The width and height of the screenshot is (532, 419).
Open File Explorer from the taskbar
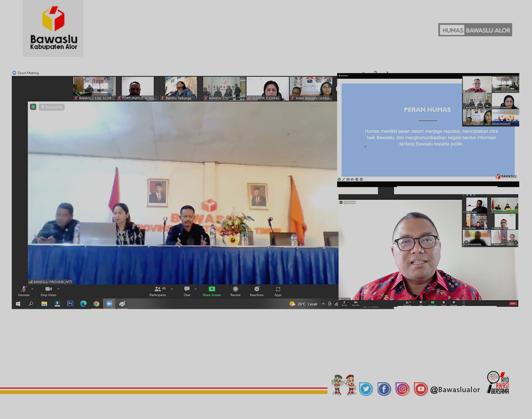(x=44, y=304)
